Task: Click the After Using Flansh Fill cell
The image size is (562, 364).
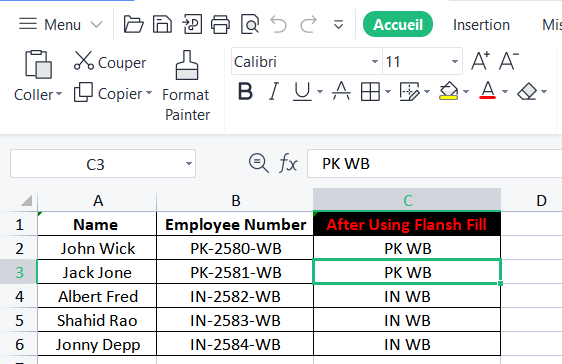Action: coord(407,224)
